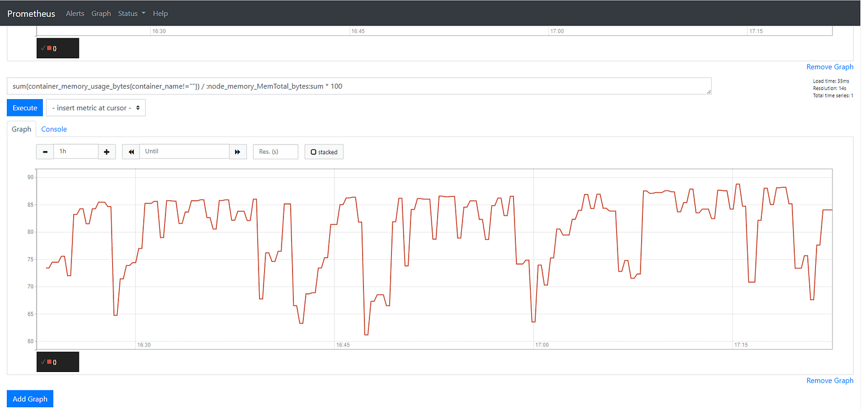Open the Graph nav item
The width and height of the screenshot is (868, 411).
[x=101, y=14]
